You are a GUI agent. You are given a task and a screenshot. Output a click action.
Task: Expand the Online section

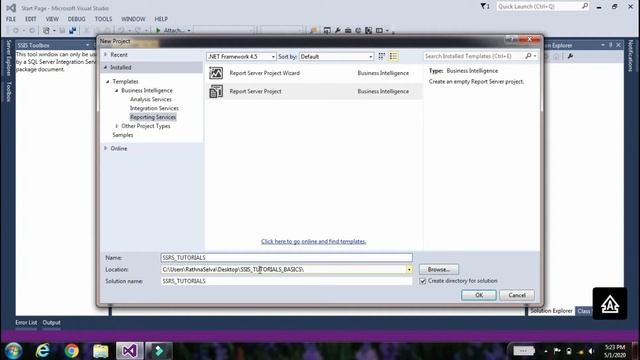click(106, 148)
